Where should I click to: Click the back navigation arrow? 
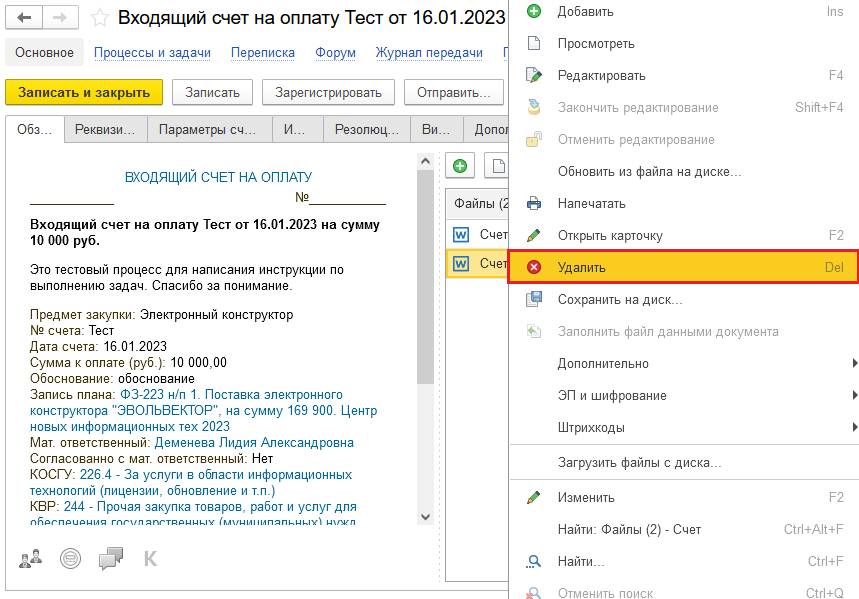pyautogui.click(x=24, y=18)
